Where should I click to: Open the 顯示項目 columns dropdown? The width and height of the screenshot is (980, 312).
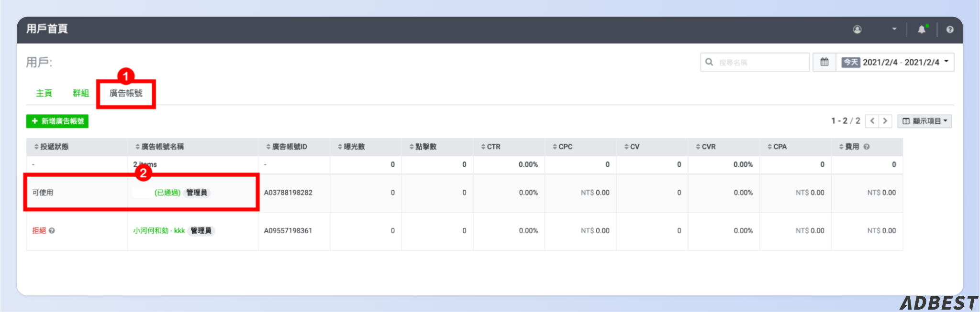(x=924, y=121)
